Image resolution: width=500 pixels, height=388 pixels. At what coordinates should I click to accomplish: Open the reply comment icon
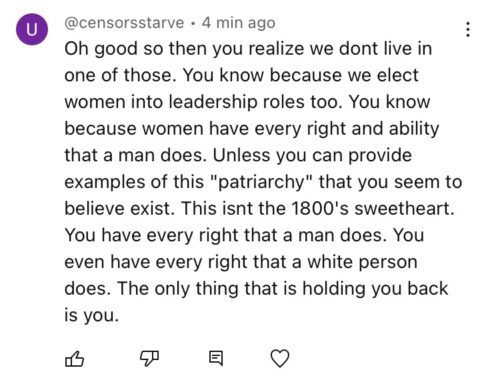click(x=216, y=358)
